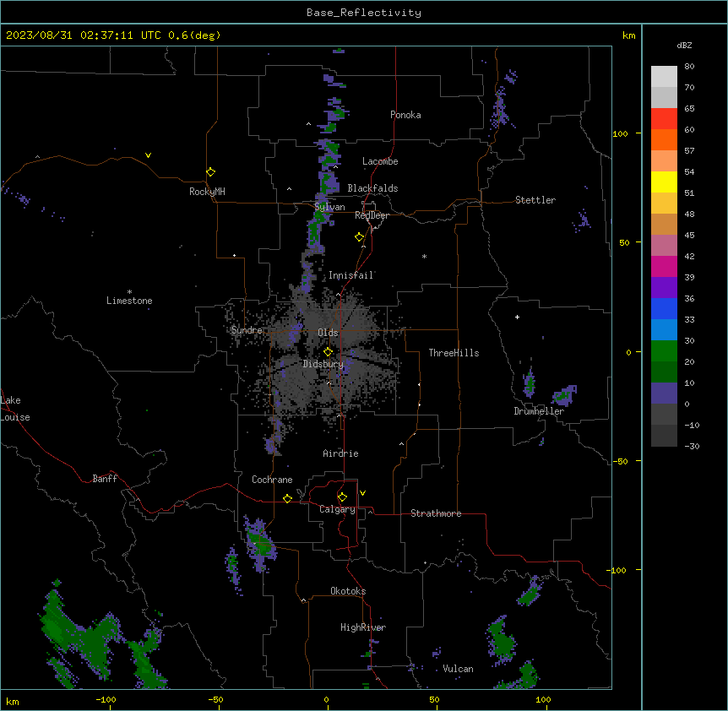Select the Strathmore label

(436, 513)
